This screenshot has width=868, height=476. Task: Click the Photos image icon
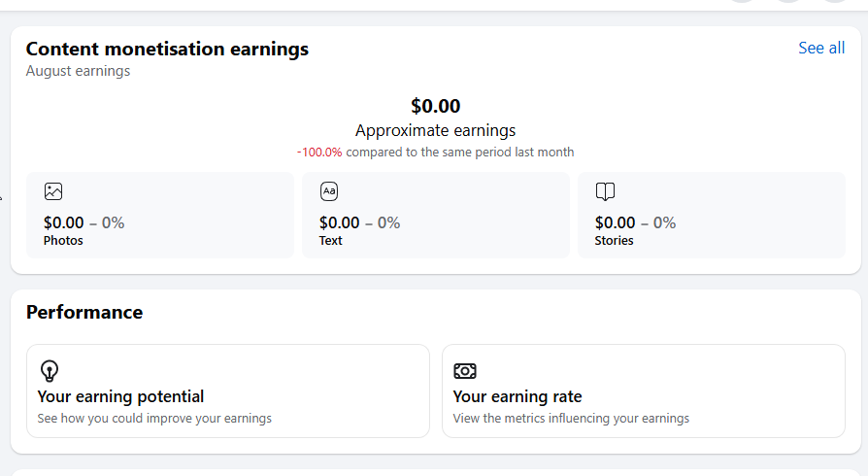53,191
